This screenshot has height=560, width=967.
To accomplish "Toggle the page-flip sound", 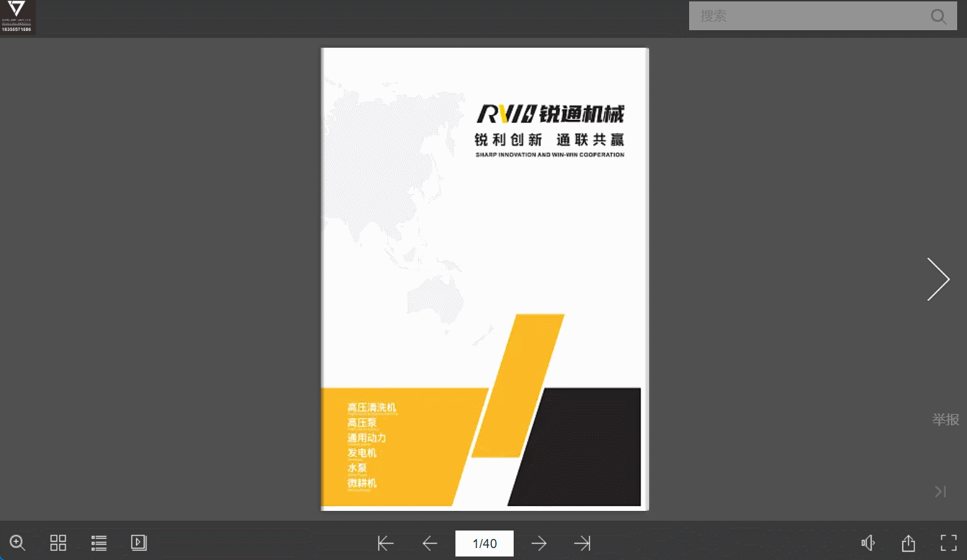I will coord(868,543).
